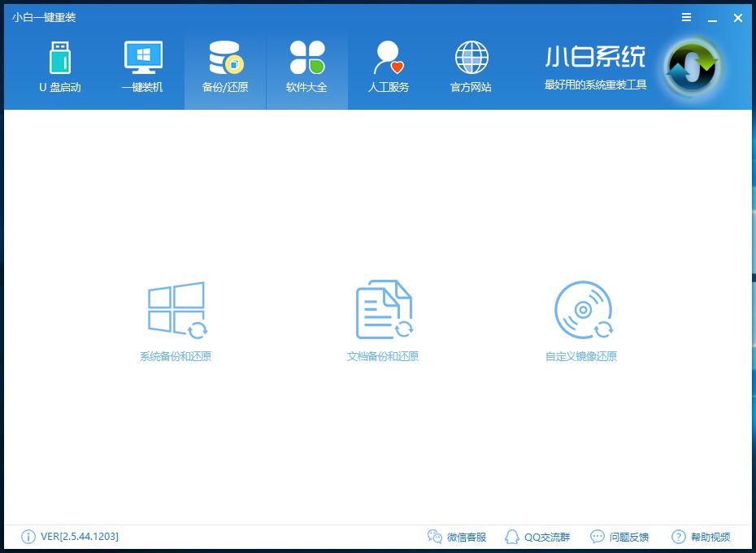Click the 小白一键重装 window title
Image resolution: width=756 pixels, height=553 pixels.
click(45, 17)
